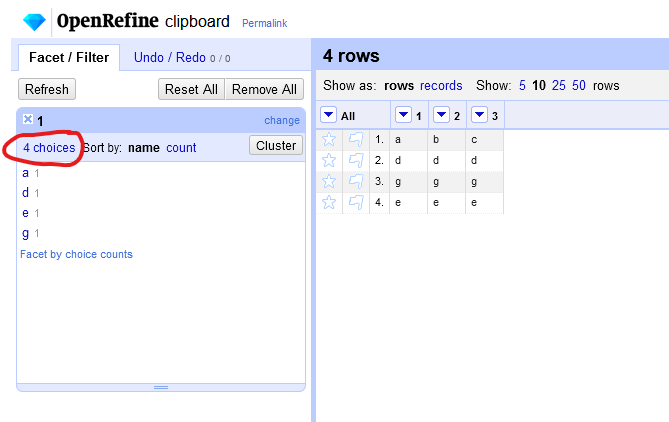Image resolution: width=669 pixels, height=422 pixels.
Task: Star row 2
Action: (x=329, y=160)
